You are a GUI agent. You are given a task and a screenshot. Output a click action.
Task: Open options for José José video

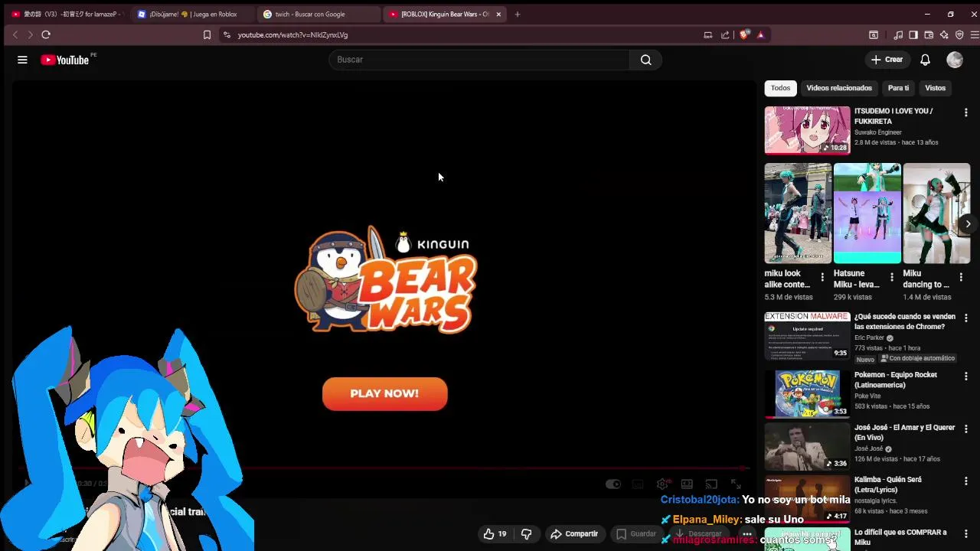(x=965, y=429)
